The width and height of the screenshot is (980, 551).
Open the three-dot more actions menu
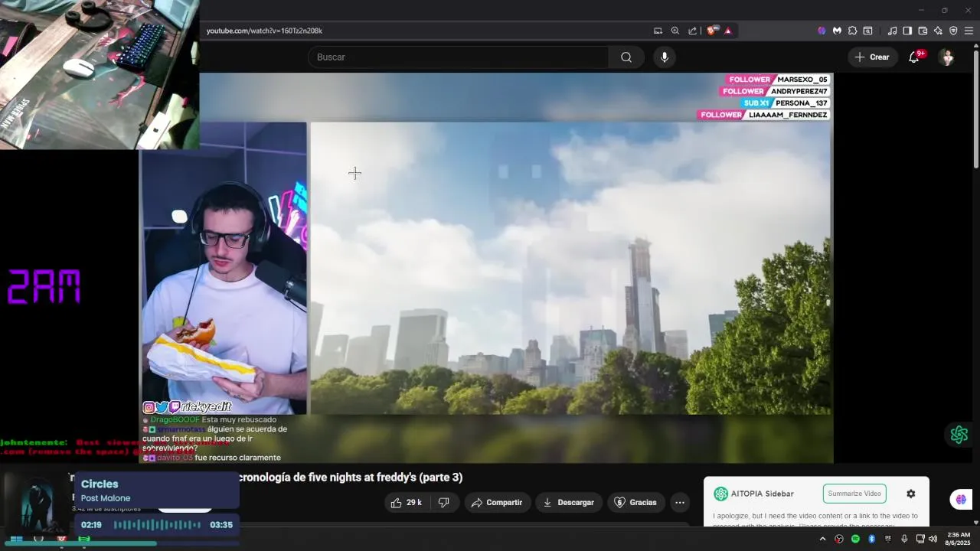(680, 503)
